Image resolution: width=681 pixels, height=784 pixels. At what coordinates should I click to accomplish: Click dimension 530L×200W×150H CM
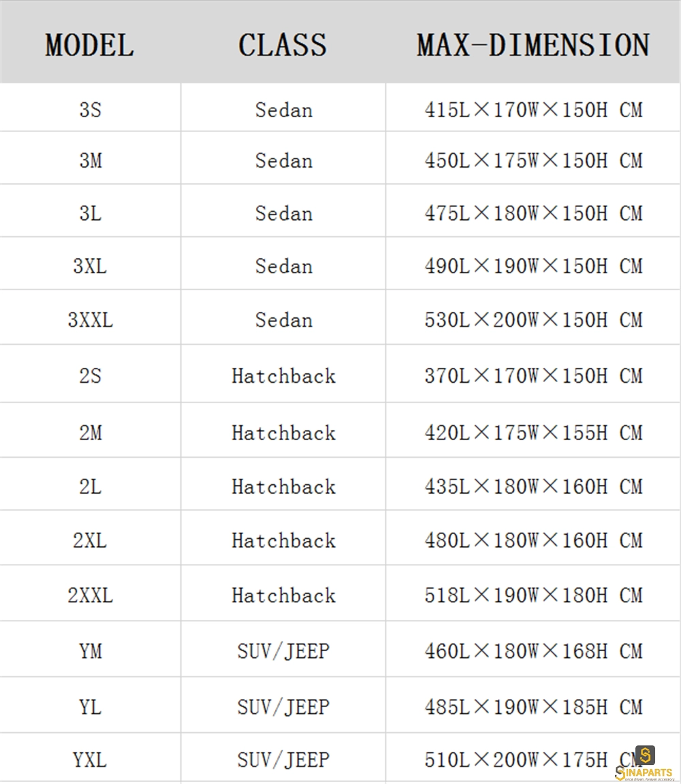533,320
